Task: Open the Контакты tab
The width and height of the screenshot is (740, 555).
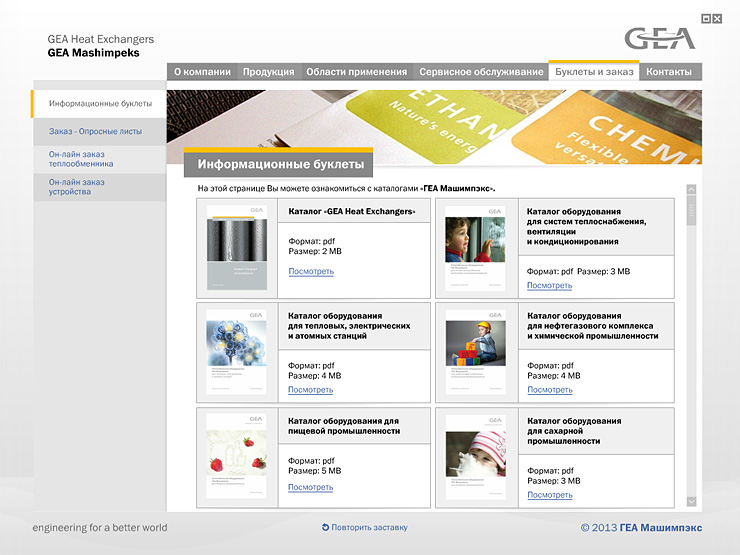Action: pyautogui.click(x=669, y=72)
